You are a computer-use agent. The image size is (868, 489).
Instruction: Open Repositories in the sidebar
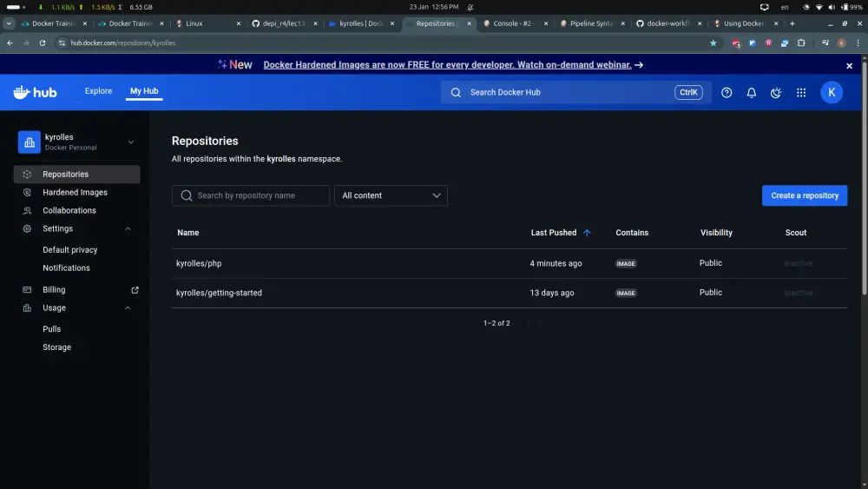[77, 174]
